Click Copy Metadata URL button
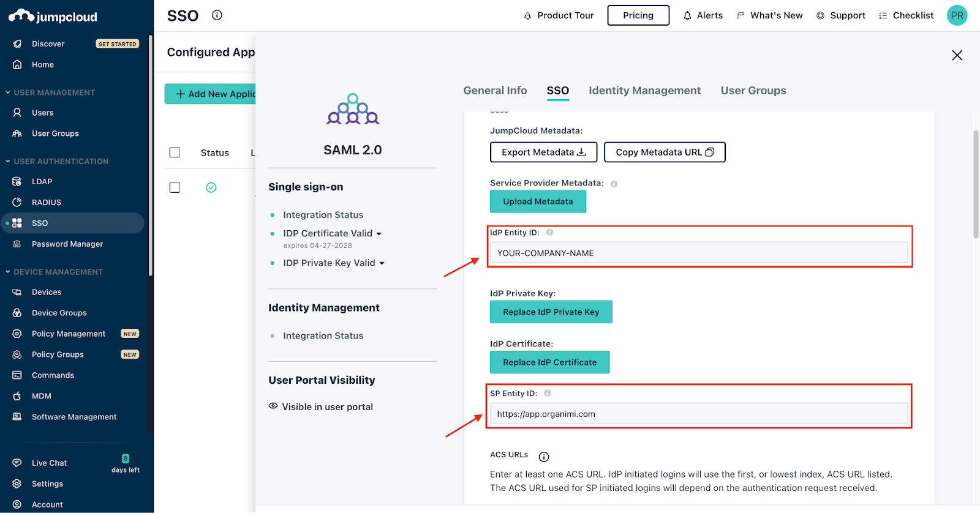Viewport: 980px width, 513px height. tap(665, 152)
